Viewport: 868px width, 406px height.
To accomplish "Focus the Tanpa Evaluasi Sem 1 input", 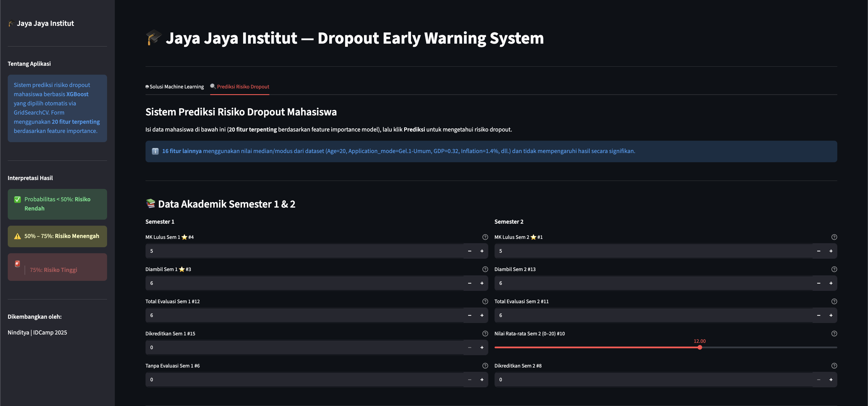I will tap(305, 380).
